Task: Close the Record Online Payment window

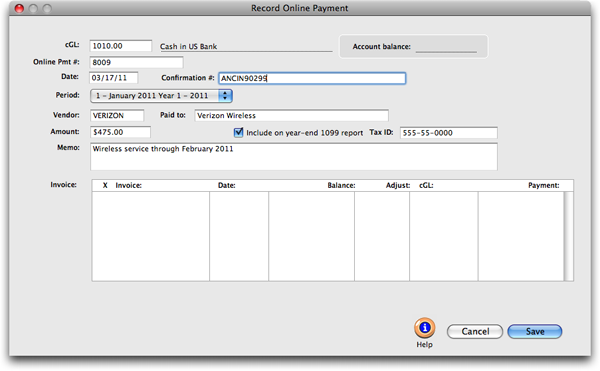Action: (19, 8)
